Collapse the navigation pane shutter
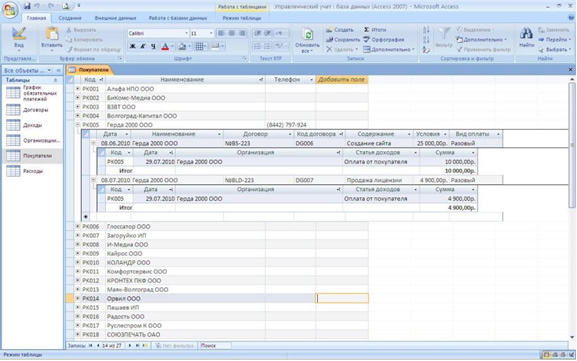 tap(58, 70)
